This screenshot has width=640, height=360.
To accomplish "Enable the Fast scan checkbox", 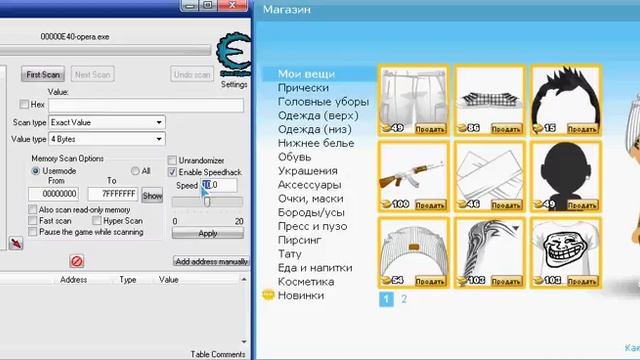I will (x=33, y=220).
